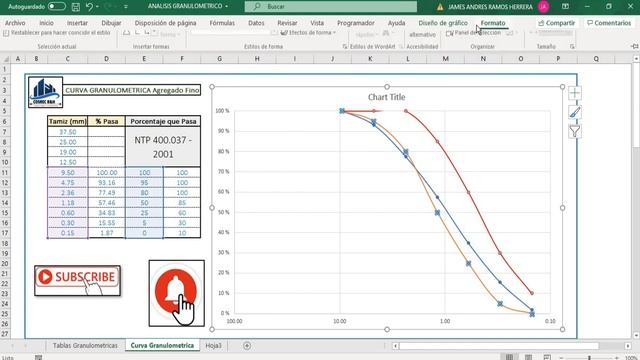Click Restablecer para hacer coincidir el estilo

click(57, 33)
